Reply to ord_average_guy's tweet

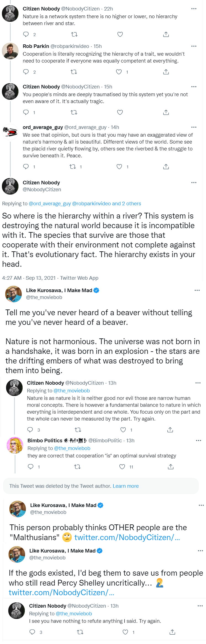[x=26, y=166]
